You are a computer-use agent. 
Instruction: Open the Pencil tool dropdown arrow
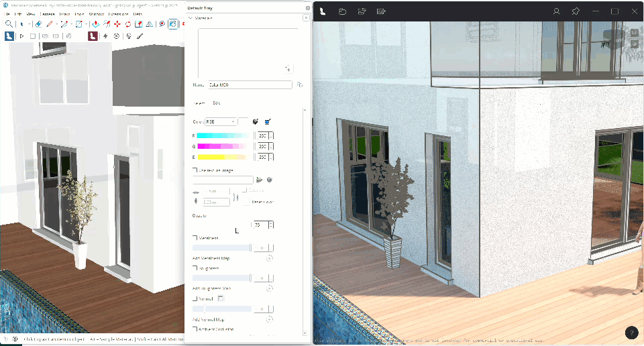tap(57, 24)
